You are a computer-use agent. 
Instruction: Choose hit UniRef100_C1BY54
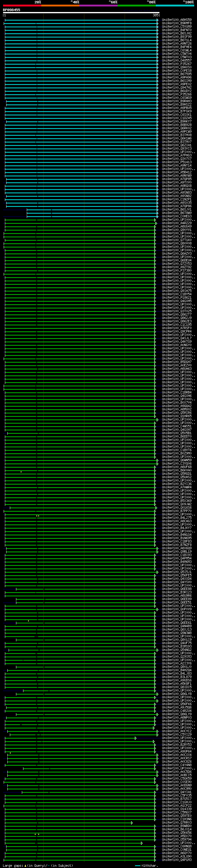point(177,294)
